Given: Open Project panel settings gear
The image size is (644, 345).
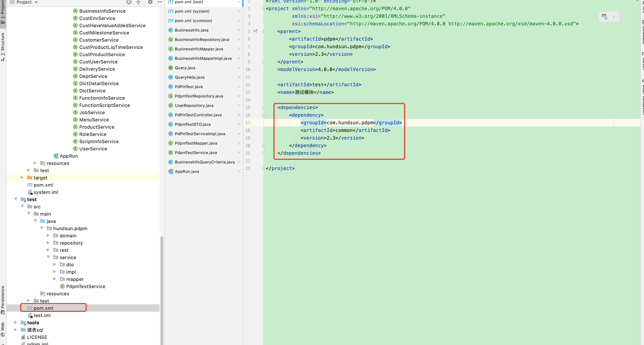Looking at the screenshot, I should tap(150, 2).
